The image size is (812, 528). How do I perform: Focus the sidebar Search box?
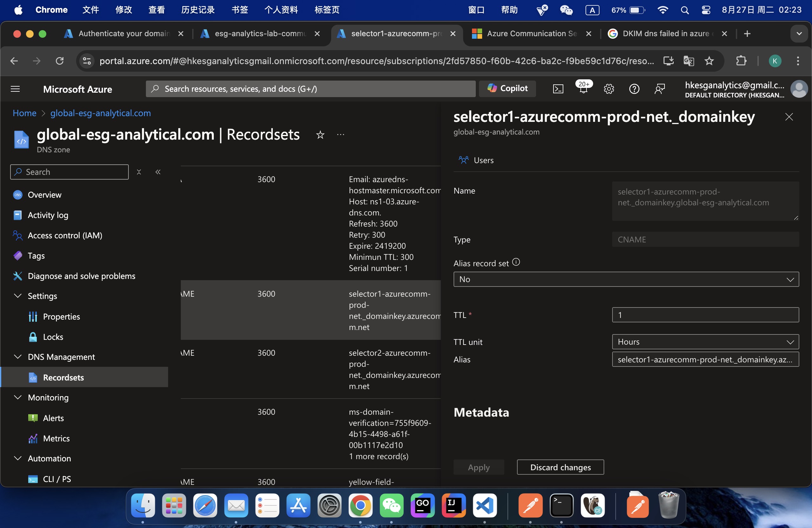(x=69, y=172)
